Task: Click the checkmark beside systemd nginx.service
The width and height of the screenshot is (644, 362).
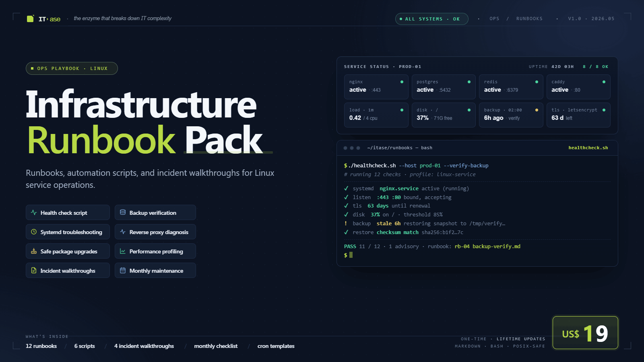Action: [346, 188]
